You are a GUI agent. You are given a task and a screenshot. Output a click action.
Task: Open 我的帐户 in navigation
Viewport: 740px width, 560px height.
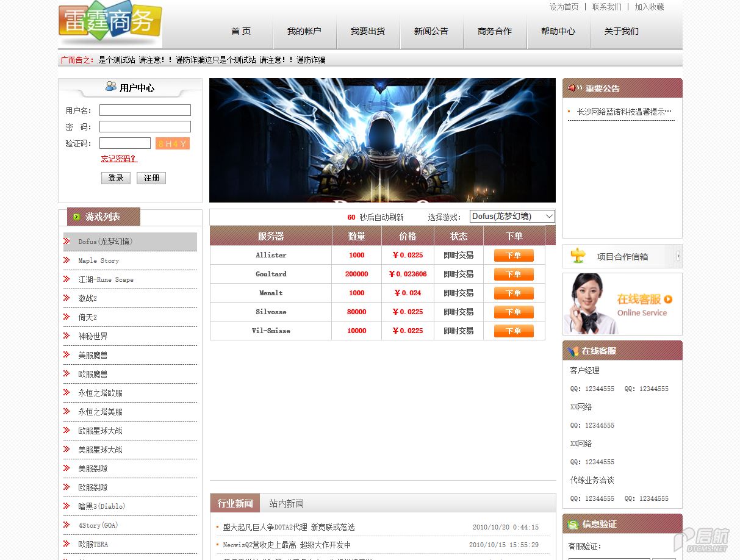click(304, 31)
